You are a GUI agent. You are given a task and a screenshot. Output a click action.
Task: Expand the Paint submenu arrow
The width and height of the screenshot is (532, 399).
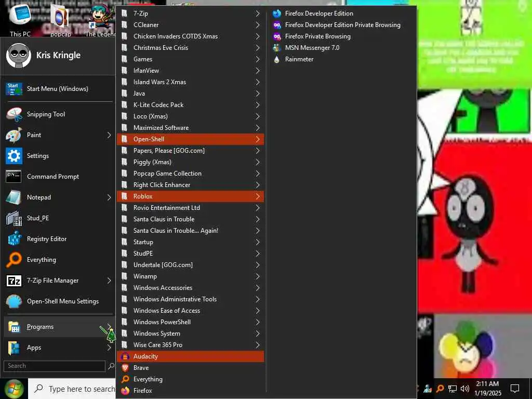109,135
